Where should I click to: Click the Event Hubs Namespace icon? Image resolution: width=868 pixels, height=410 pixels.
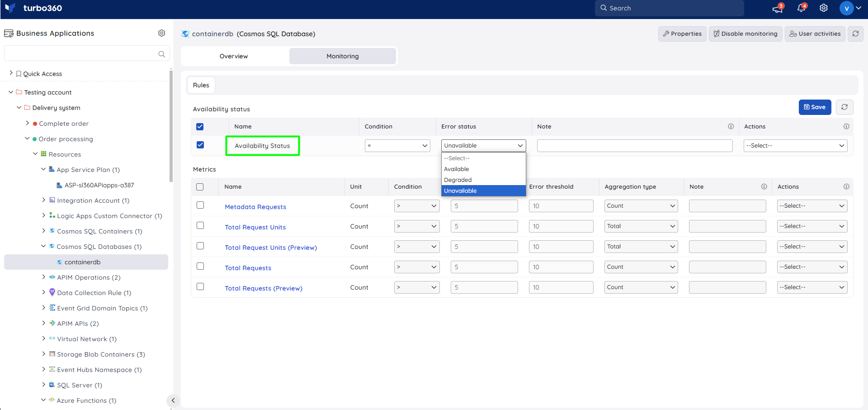coord(52,369)
